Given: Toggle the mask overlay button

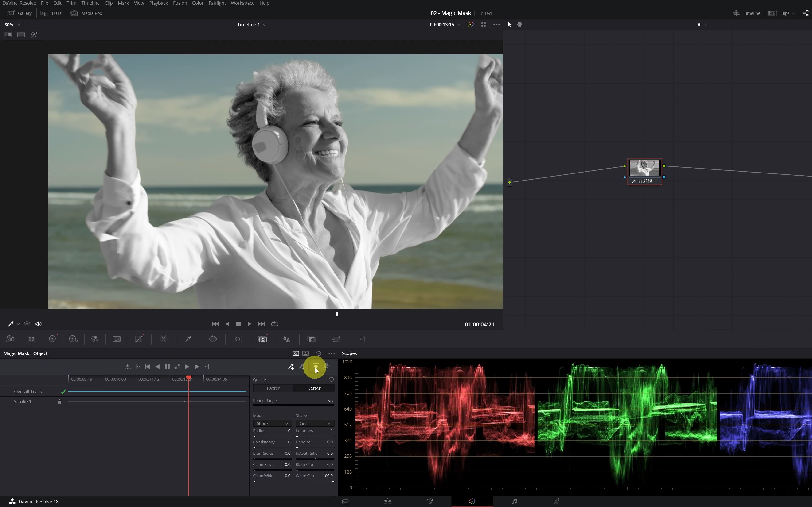Looking at the screenshot, I should [315, 366].
